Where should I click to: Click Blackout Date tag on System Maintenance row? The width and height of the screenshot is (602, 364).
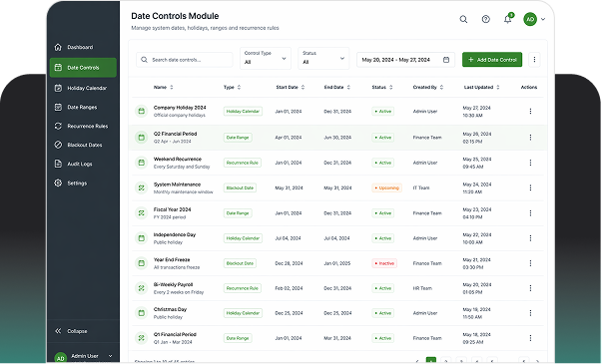point(240,187)
